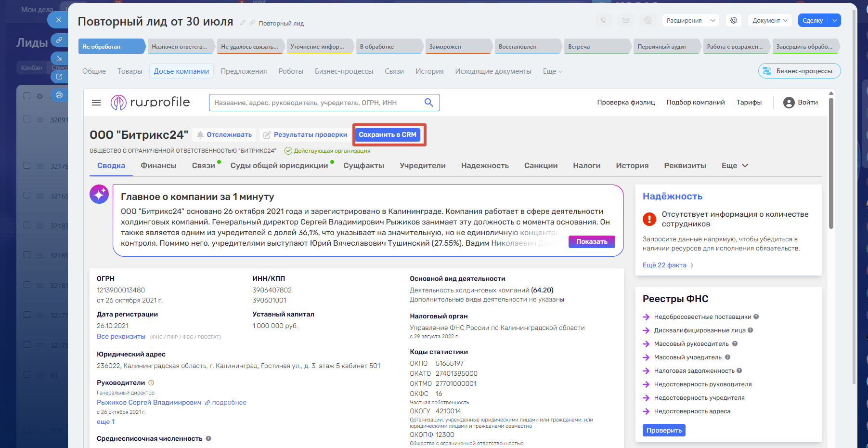Minimize the lead card with the arrow icon
Screen dimensions: 868x448
coord(59,58)
